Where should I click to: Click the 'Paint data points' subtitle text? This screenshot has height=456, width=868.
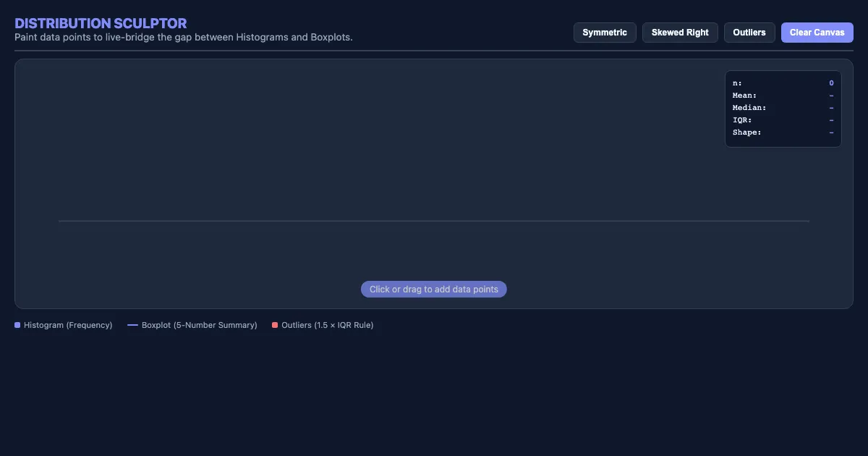tap(184, 37)
